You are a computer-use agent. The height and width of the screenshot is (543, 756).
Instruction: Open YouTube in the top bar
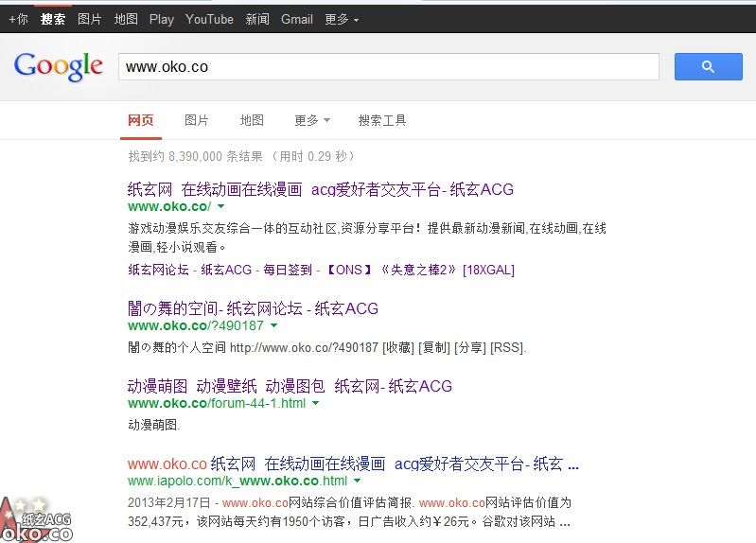[209, 19]
